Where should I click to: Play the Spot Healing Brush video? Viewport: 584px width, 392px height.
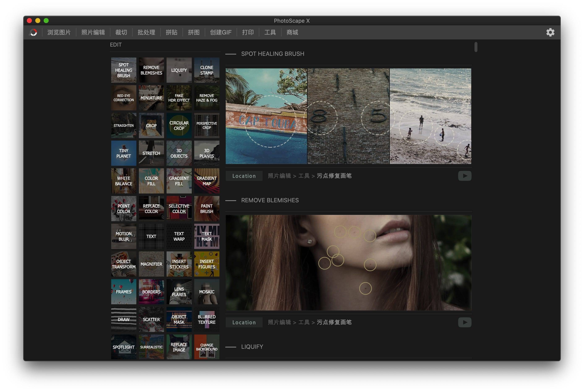click(465, 176)
